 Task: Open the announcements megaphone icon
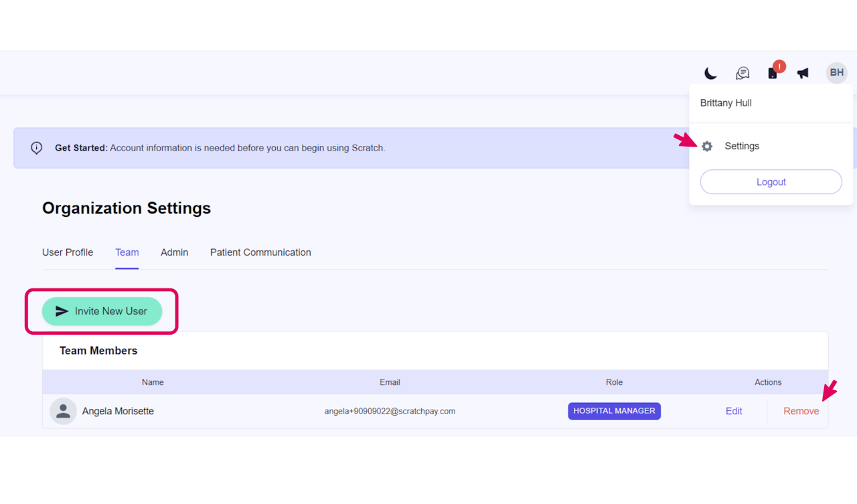click(803, 73)
